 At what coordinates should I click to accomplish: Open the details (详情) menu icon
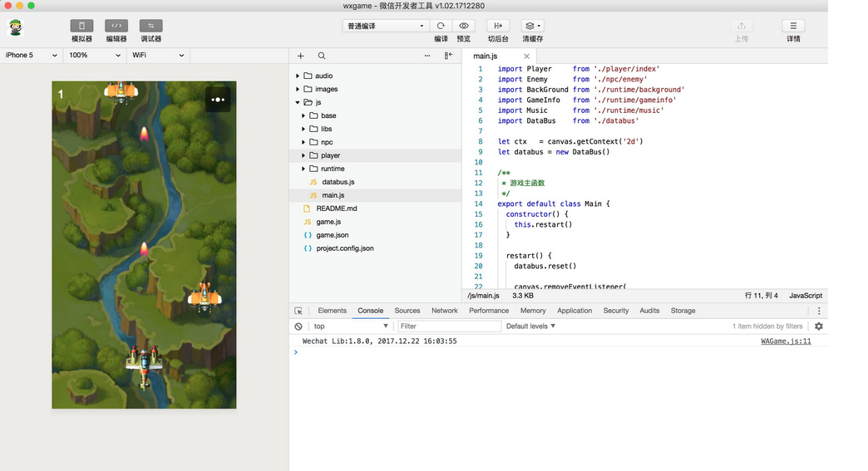[793, 26]
